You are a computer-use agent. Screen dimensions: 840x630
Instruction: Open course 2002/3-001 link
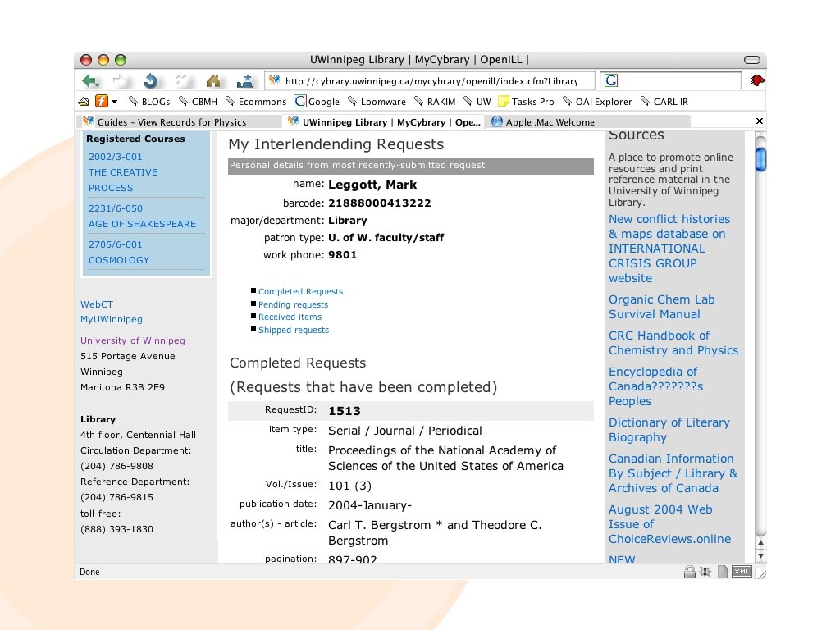click(x=115, y=157)
